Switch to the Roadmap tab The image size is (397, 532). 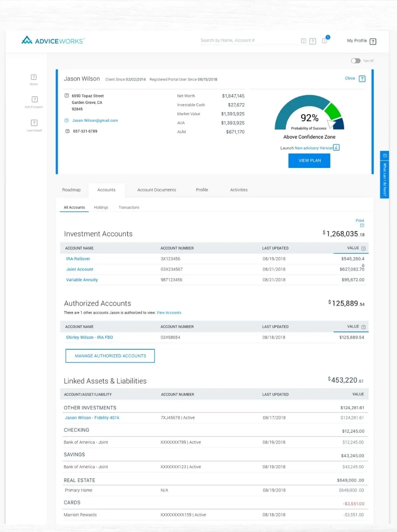pos(71,190)
